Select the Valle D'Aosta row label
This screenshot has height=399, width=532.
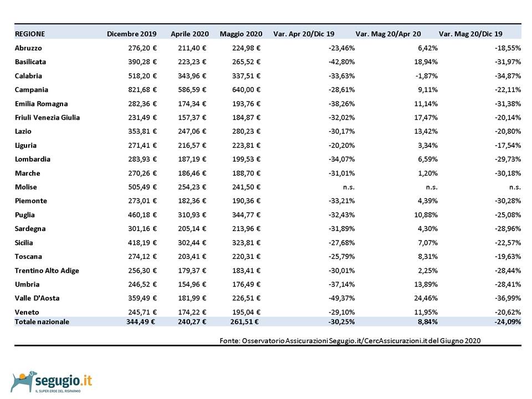click(x=37, y=298)
